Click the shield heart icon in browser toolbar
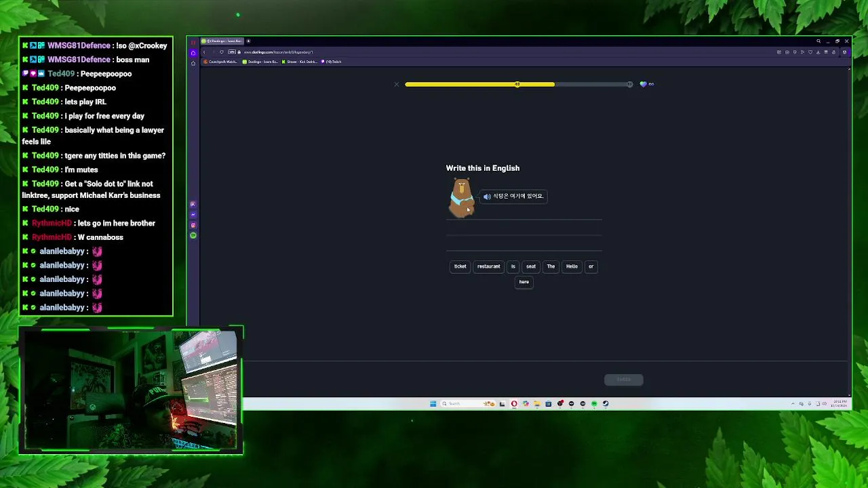Screen dimensions: 868x488 coord(810,52)
